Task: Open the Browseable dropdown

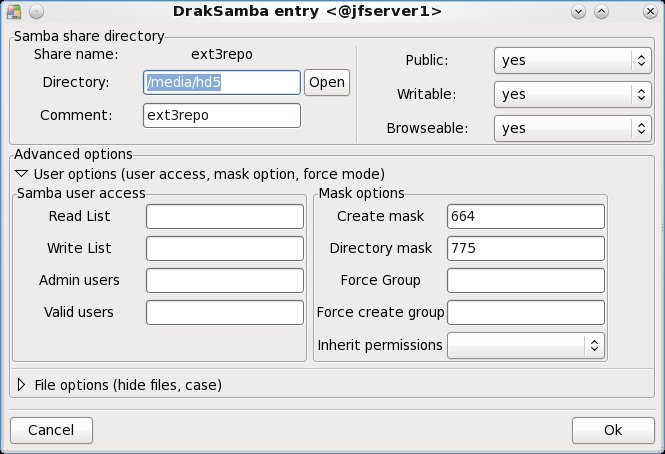Action: (573, 128)
